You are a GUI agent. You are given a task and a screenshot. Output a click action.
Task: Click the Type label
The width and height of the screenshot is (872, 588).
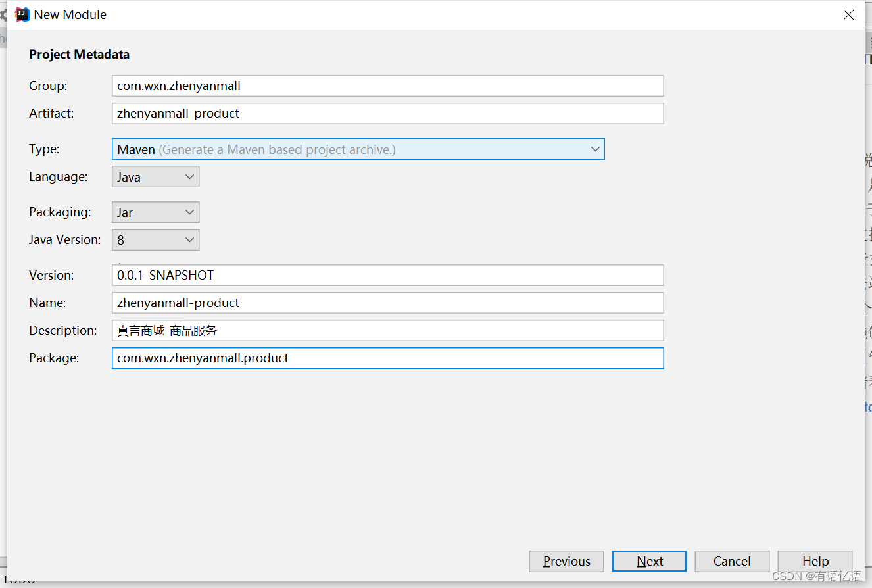point(44,149)
